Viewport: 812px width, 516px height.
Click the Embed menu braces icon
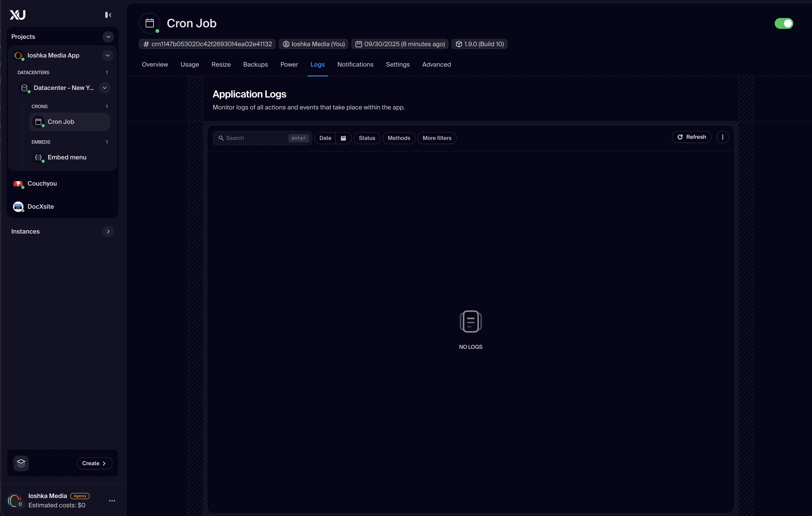(38, 157)
